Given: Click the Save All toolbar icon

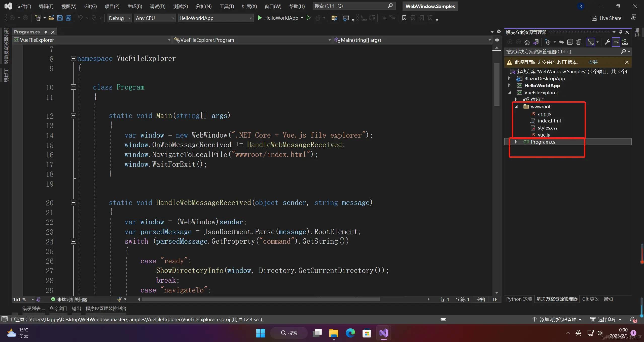Looking at the screenshot, I should pyautogui.click(x=68, y=18).
